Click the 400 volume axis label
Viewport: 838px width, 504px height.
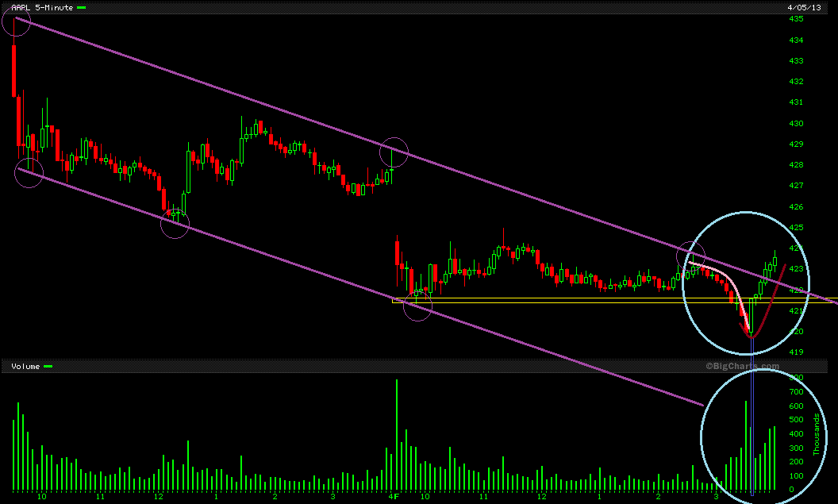(x=796, y=434)
